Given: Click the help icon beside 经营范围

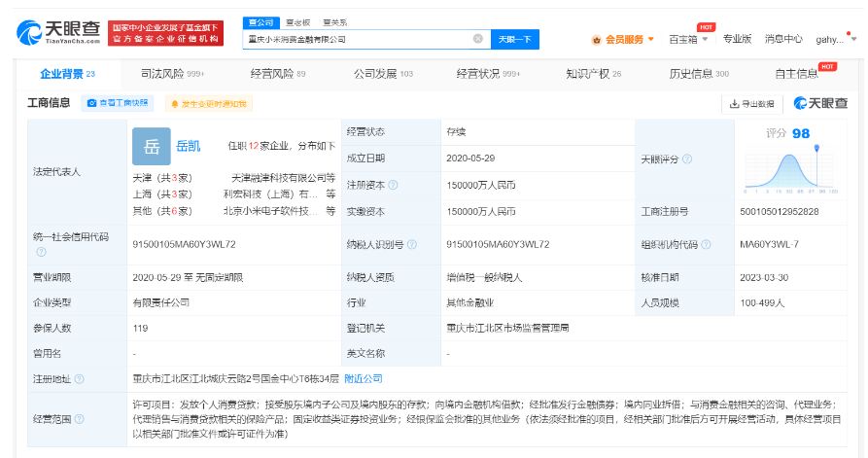Looking at the screenshot, I should [80, 419].
